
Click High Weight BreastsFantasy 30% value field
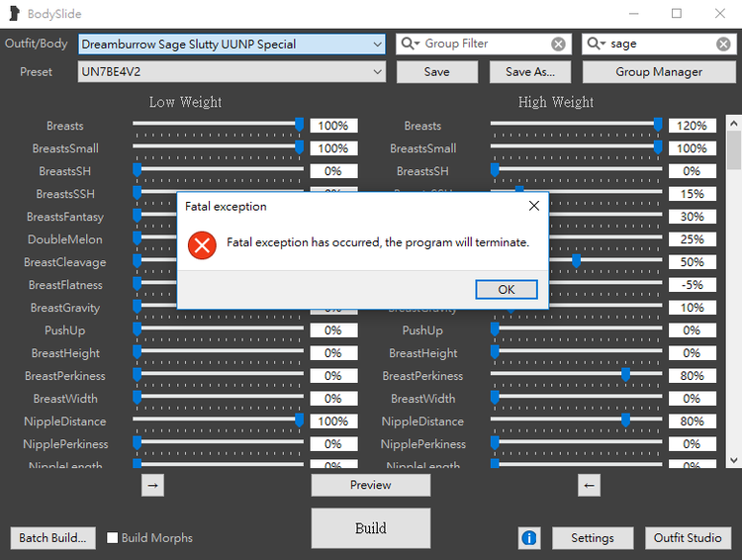tap(692, 217)
